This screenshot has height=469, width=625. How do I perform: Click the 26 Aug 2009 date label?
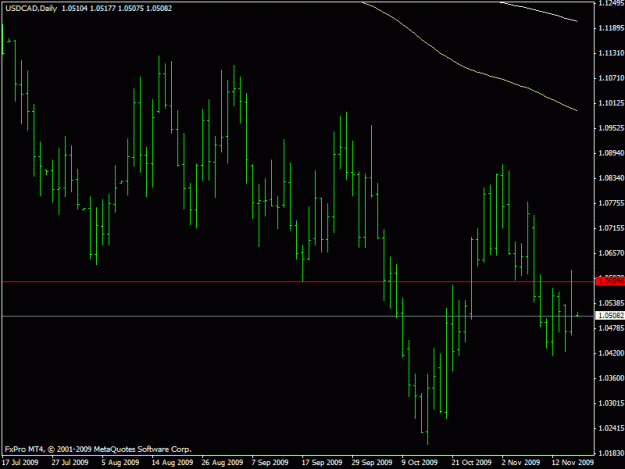click(222, 462)
